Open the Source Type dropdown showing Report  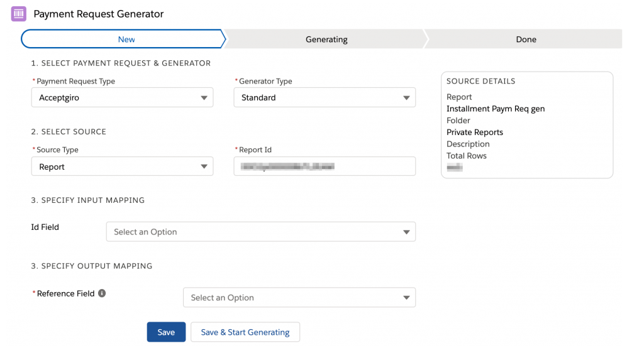coord(122,166)
